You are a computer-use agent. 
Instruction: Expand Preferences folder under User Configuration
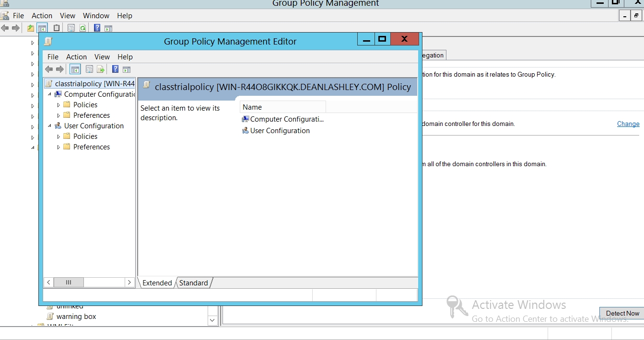59,147
